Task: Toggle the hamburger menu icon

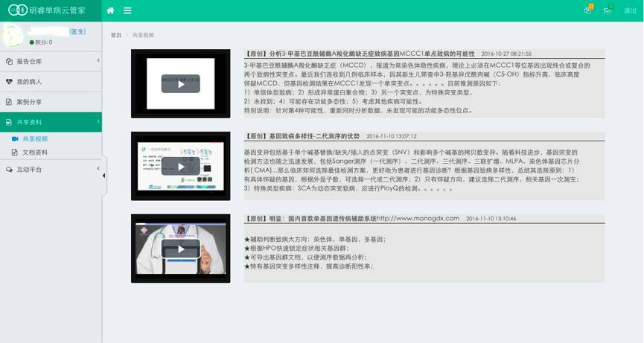Action: coord(127,10)
